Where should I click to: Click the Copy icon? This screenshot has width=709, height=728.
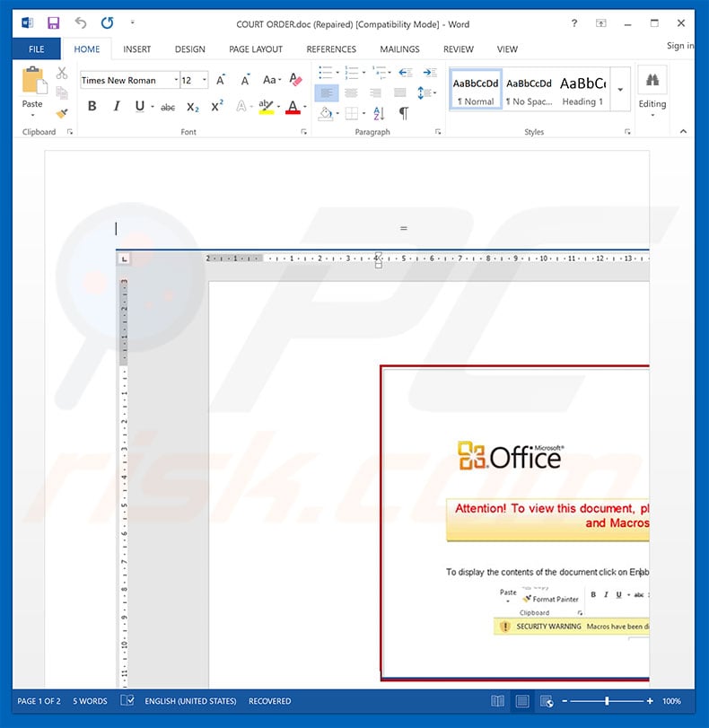coord(62,92)
